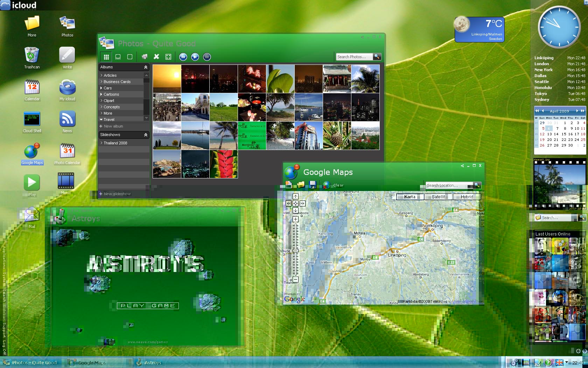Image resolution: width=588 pixels, height=368 pixels.
Task: Click New slideshow in Photos sidebar
Action: click(115, 194)
